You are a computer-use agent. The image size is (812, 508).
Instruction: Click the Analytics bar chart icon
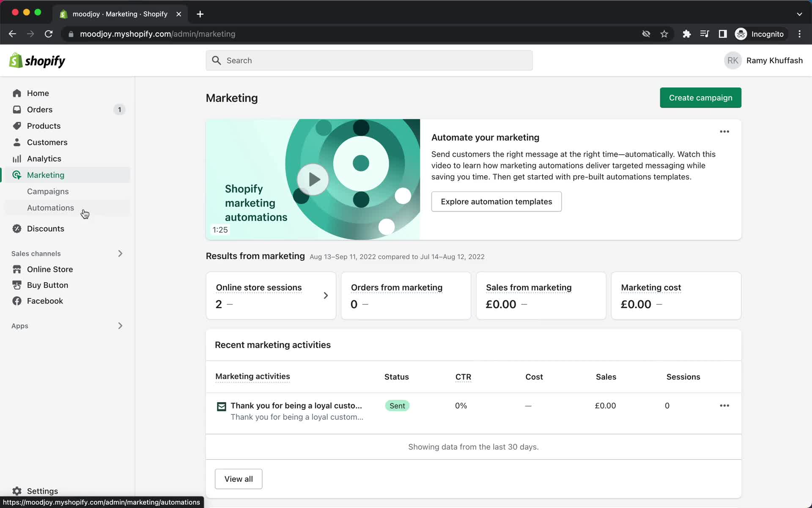click(17, 159)
